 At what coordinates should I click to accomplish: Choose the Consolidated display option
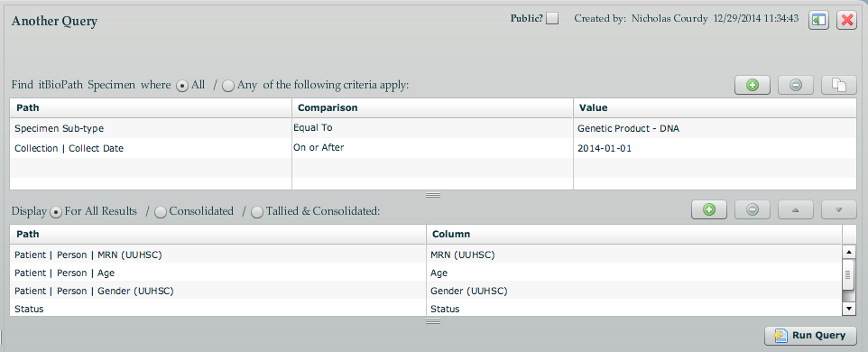[x=161, y=212]
